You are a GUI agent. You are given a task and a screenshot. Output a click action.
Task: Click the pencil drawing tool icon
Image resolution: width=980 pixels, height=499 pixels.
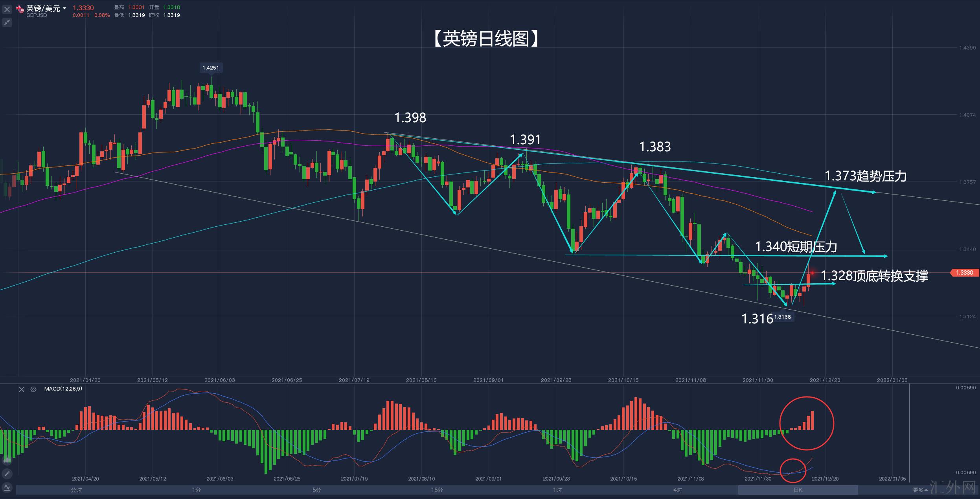coord(7,474)
